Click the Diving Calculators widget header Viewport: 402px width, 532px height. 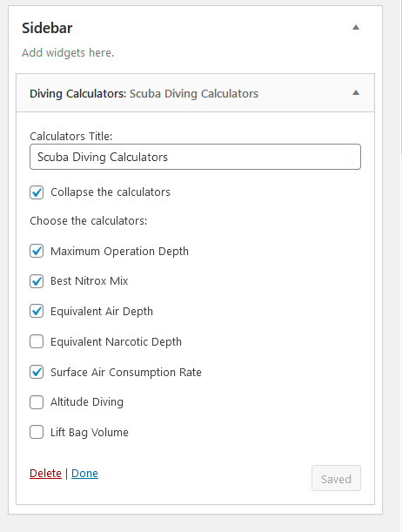(195, 93)
